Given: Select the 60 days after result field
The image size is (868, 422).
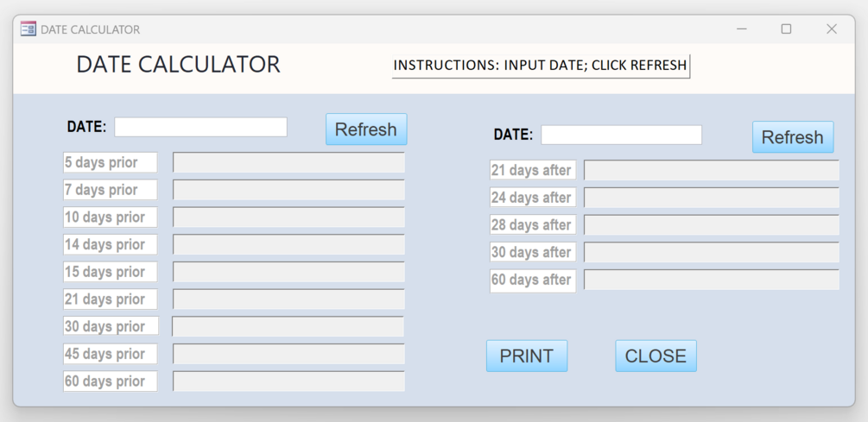Looking at the screenshot, I should [712, 280].
